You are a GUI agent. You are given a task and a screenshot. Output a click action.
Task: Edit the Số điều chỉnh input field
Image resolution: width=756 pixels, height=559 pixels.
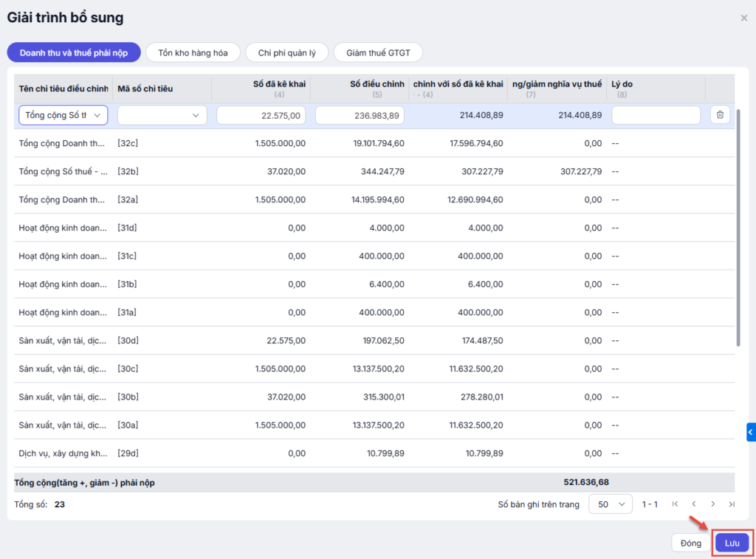(360, 115)
